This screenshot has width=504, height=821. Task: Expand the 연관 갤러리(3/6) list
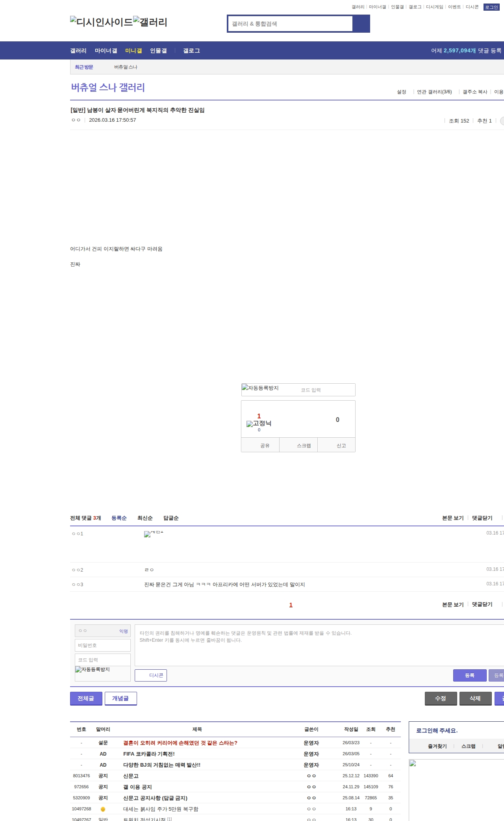434,92
